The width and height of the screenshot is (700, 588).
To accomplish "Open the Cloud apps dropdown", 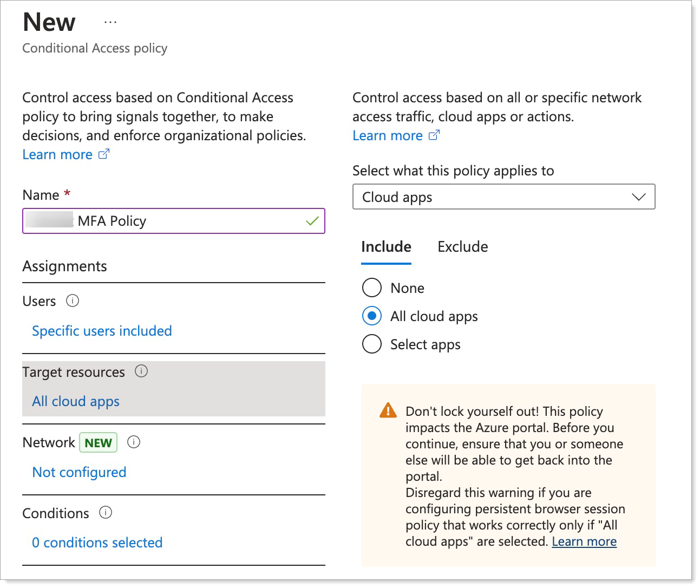I will (x=503, y=197).
